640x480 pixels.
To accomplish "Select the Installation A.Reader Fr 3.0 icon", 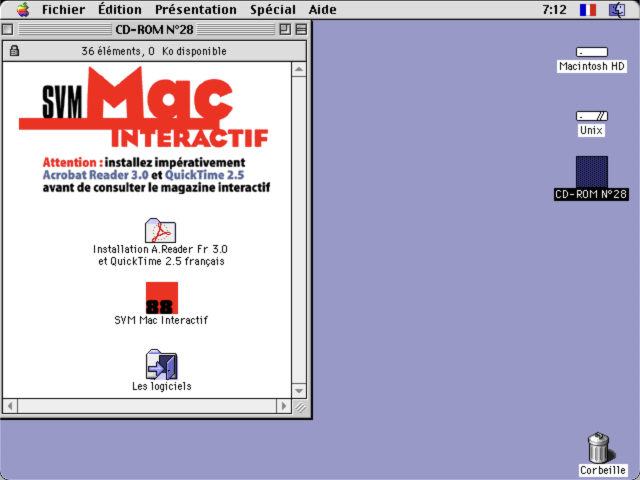I will pyautogui.click(x=160, y=231).
